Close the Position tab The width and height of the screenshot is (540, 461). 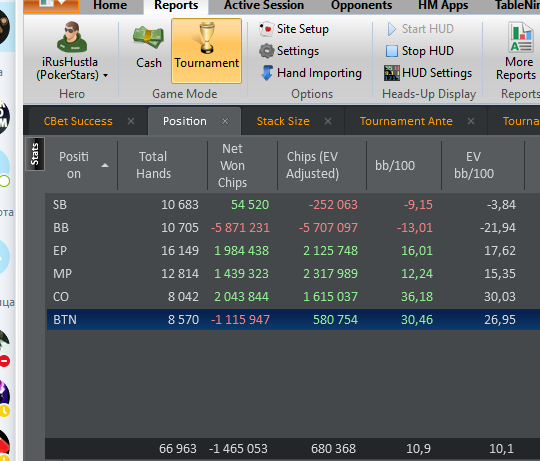(225, 121)
